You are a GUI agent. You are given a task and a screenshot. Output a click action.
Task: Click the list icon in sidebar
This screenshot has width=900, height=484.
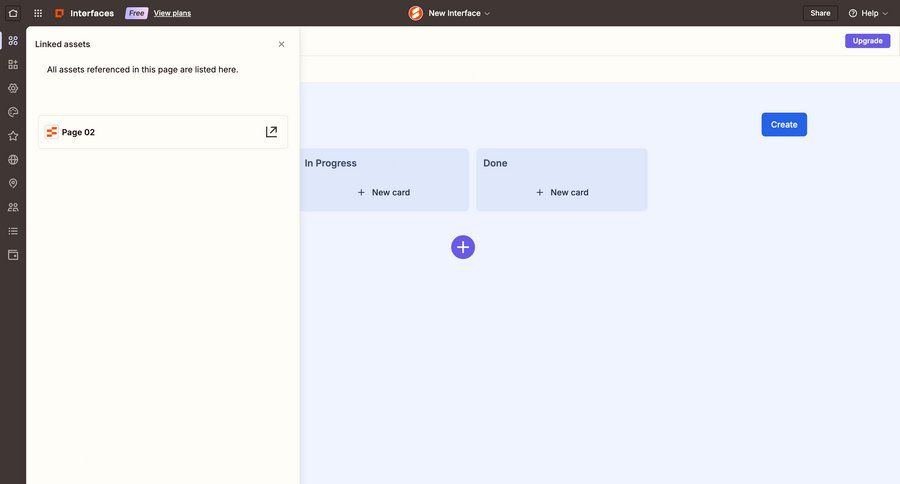point(13,231)
